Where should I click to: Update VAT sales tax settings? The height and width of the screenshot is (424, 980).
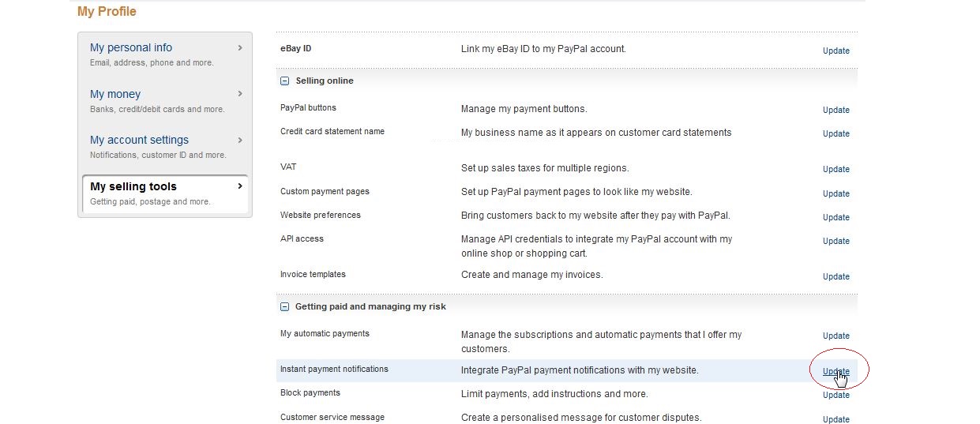point(836,169)
